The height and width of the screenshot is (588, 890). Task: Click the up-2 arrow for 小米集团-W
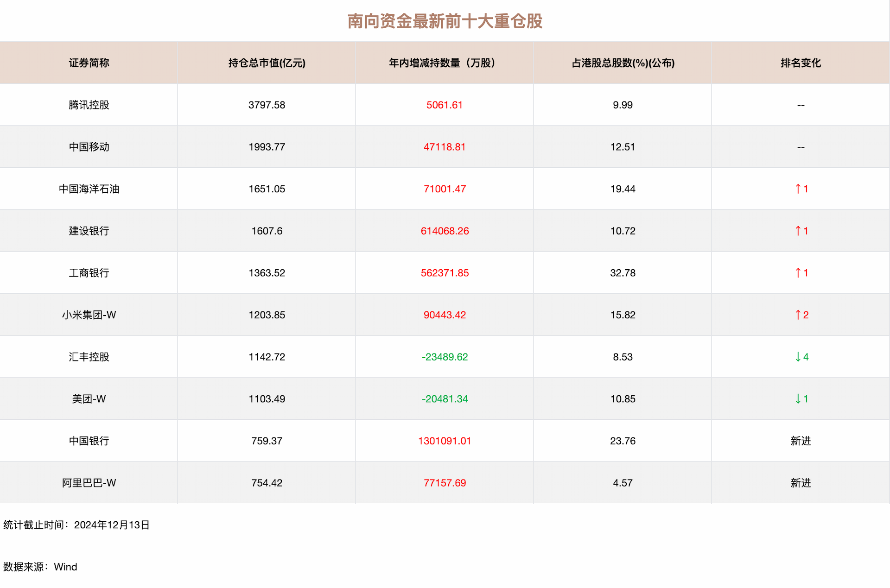[x=799, y=315]
